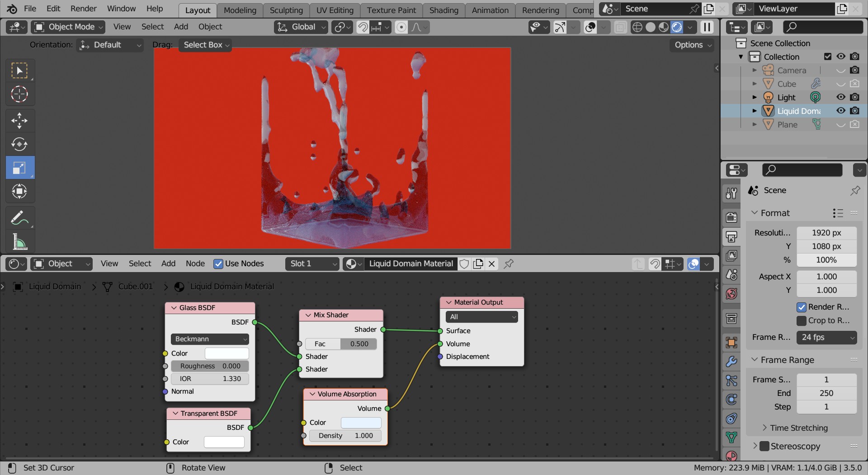Switch viewport to Solid shading
The width and height of the screenshot is (868, 475).
651,27
